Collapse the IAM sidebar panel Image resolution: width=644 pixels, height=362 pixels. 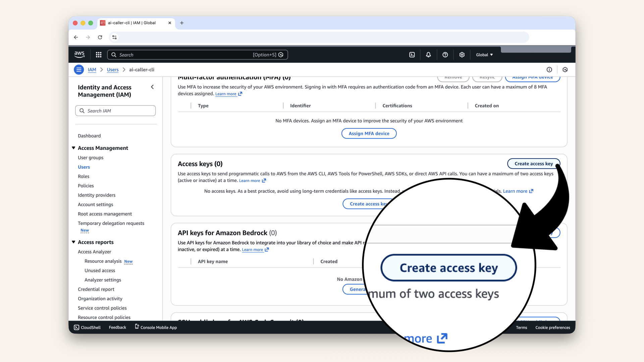point(152,87)
